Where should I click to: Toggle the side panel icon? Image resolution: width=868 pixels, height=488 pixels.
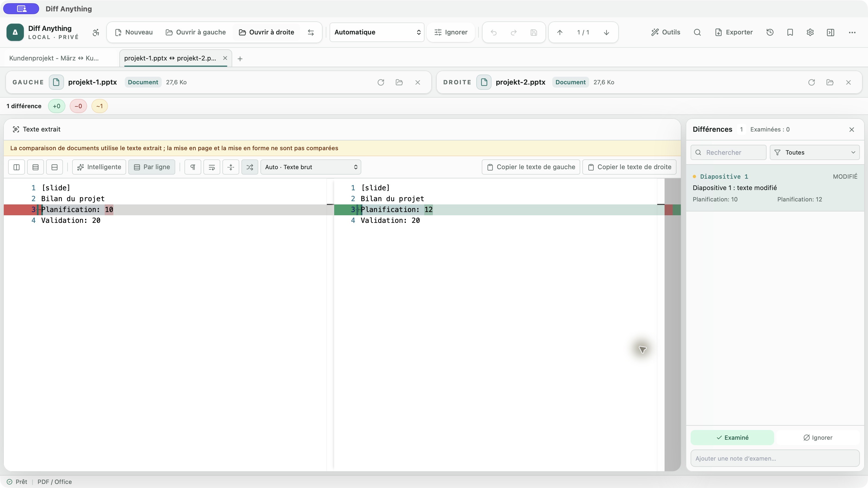[831, 32]
